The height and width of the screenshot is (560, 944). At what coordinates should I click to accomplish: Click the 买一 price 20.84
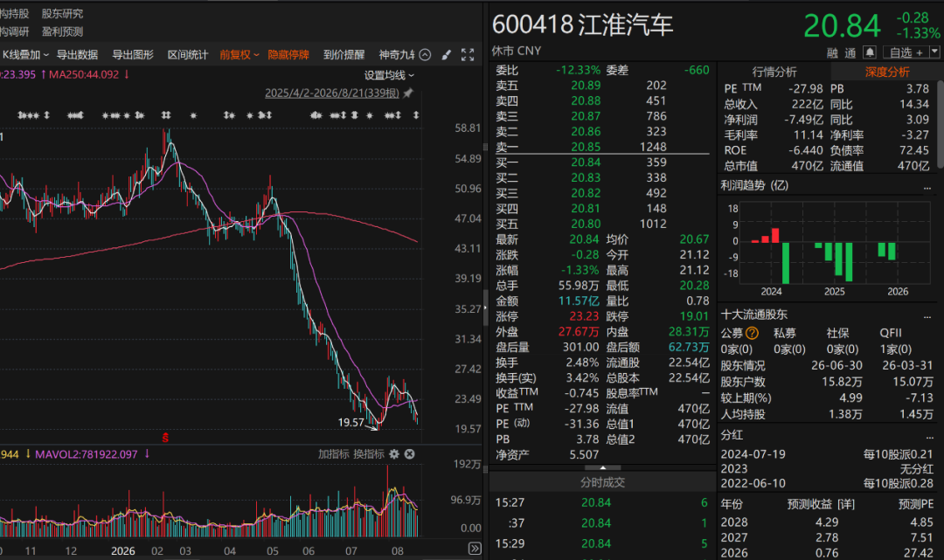[x=586, y=162]
